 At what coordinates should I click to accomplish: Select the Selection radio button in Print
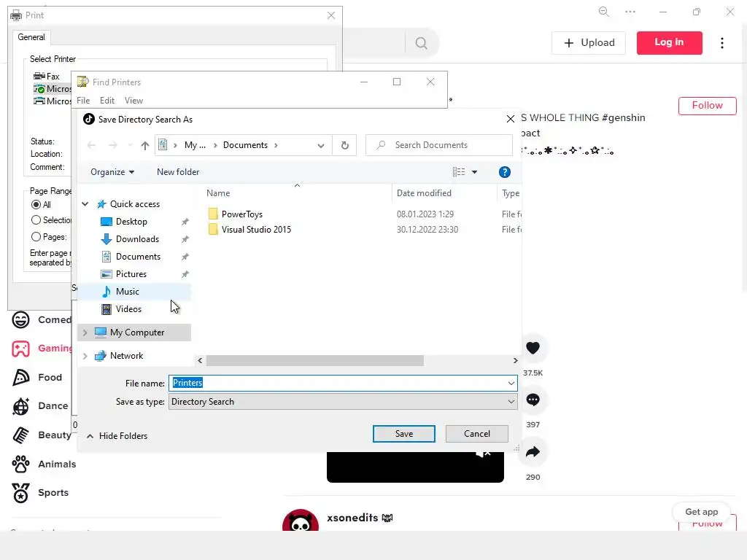click(x=36, y=220)
